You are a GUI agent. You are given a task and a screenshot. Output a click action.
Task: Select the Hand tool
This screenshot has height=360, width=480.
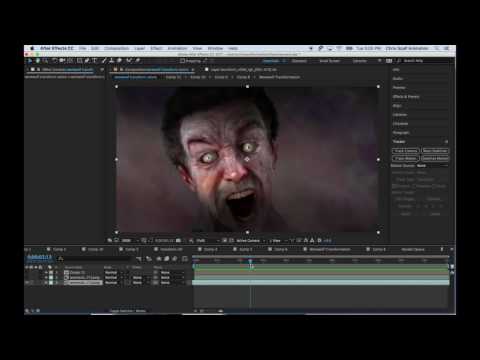pyautogui.click(x=38, y=61)
